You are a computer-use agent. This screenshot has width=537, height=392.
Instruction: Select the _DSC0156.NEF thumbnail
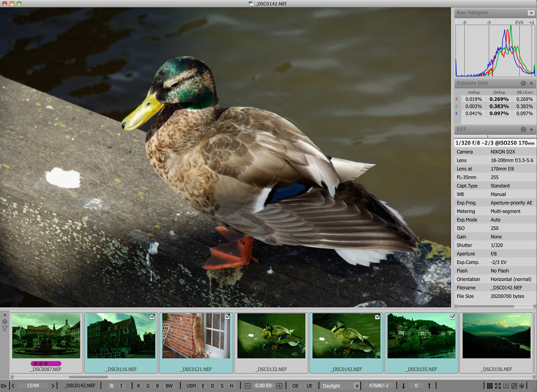tap(496, 336)
